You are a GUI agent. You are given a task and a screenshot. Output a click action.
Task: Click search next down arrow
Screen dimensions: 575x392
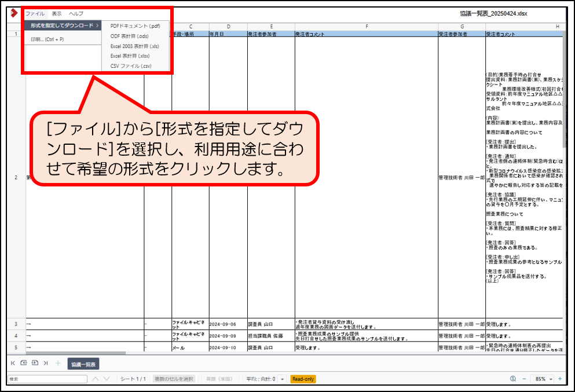coord(107,379)
